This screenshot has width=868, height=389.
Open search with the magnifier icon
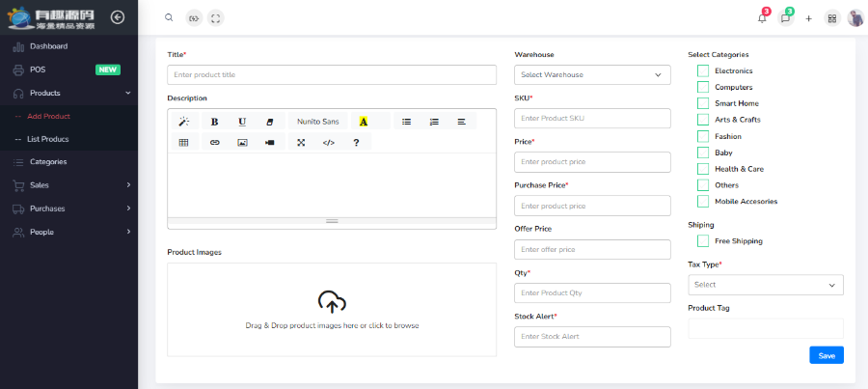169,17
